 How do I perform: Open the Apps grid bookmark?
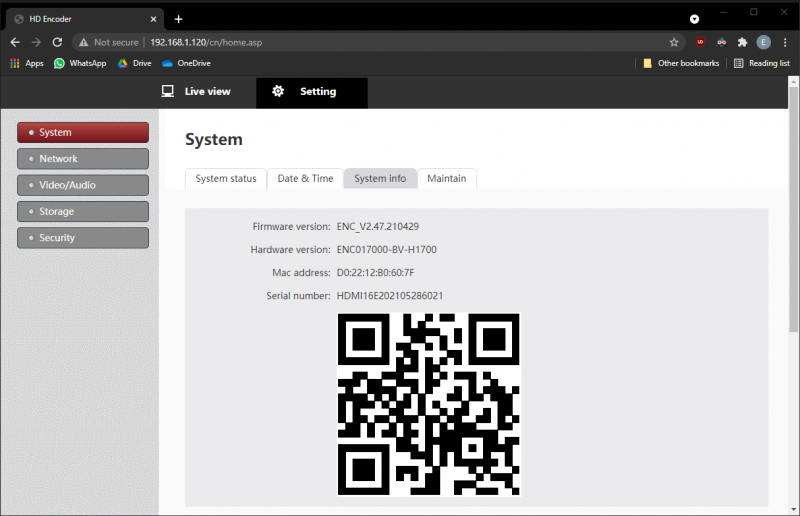27,63
